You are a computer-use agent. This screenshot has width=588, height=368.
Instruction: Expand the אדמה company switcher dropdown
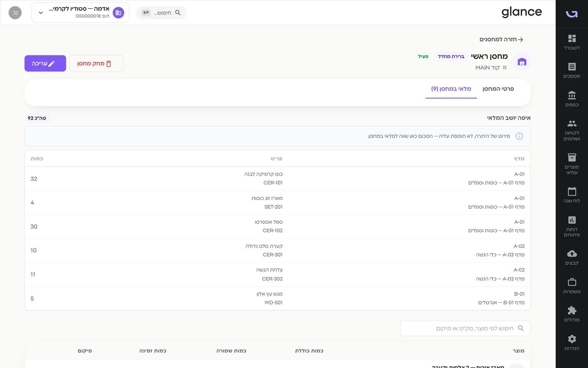pyautogui.click(x=80, y=13)
